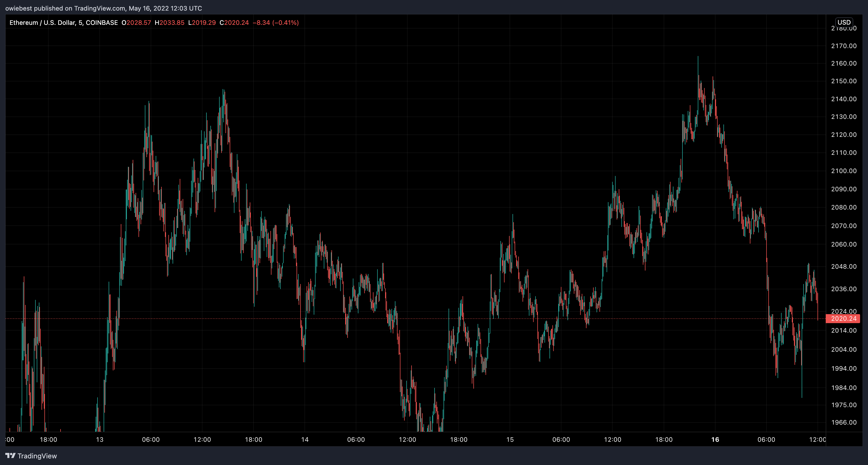Click the 2100.00 price axis label
The width and height of the screenshot is (868, 465).
pyautogui.click(x=843, y=171)
